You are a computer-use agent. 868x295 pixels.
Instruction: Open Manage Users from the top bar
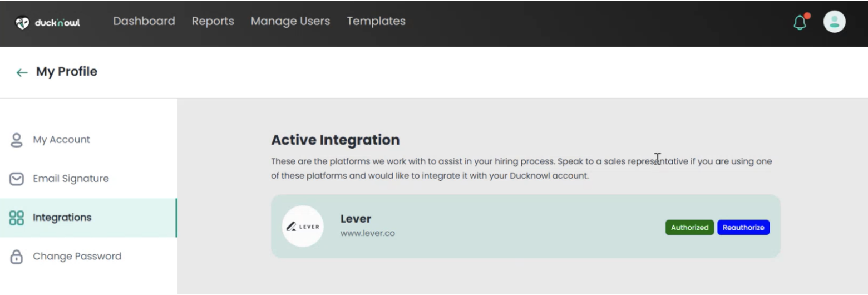point(290,21)
